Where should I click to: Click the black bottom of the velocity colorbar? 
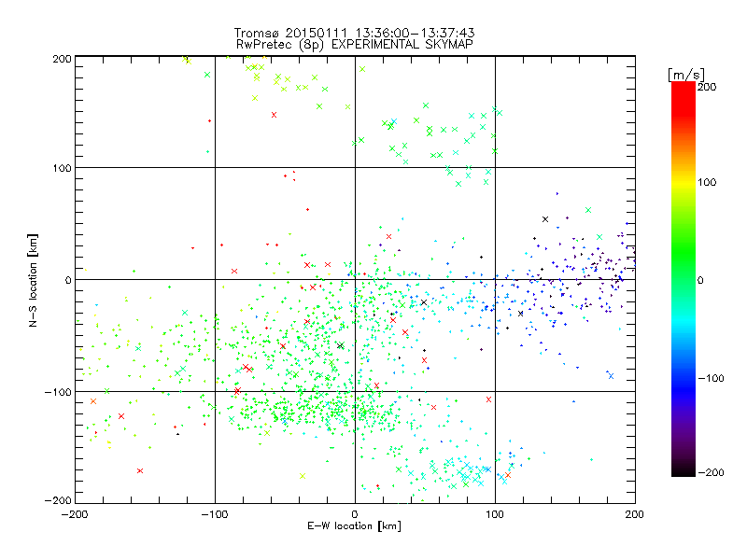tap(684, 470)
